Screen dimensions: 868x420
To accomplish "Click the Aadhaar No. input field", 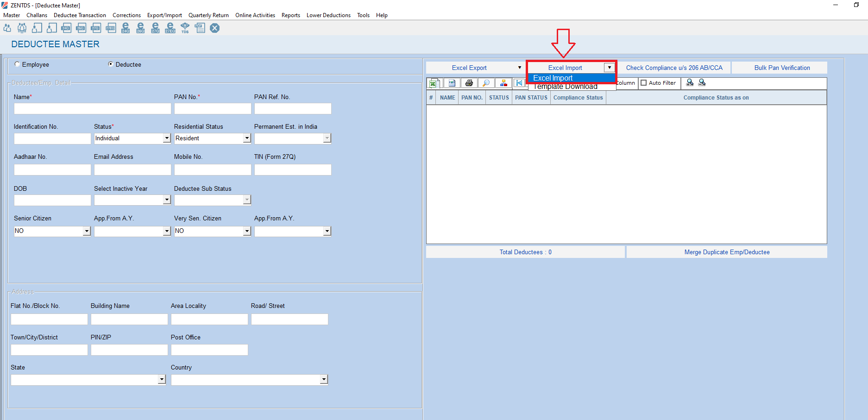I will [52, 169].
